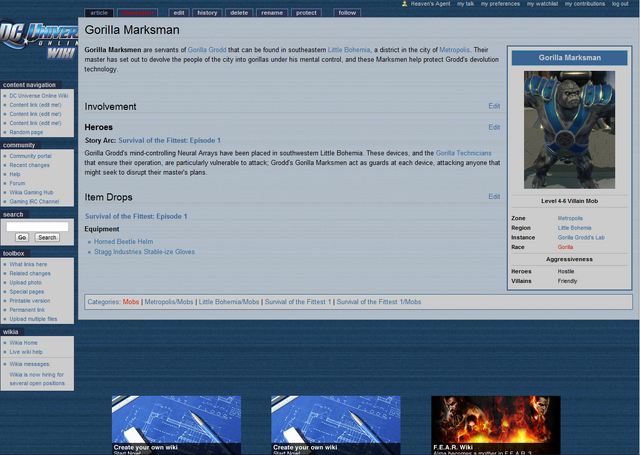Open Recent changes
The image size is (640, 455).
tap(29, 165)
